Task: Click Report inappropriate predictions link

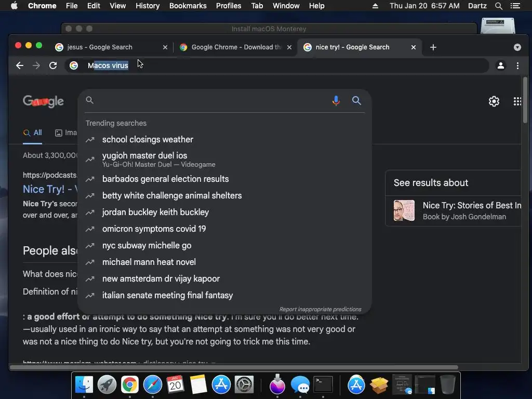Action: (320, 309)
